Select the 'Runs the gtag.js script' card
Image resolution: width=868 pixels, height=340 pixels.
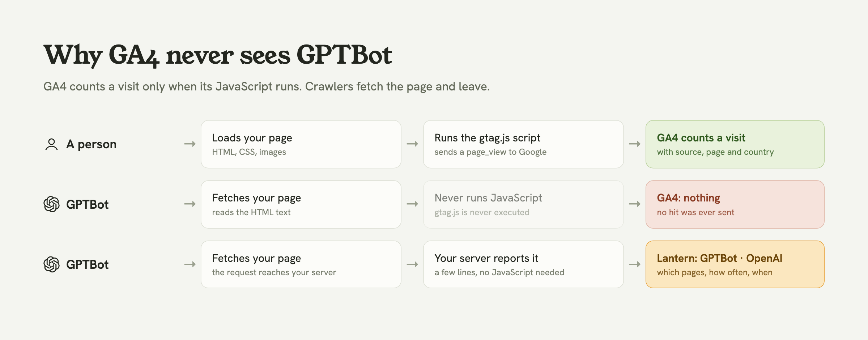[523, 144]
